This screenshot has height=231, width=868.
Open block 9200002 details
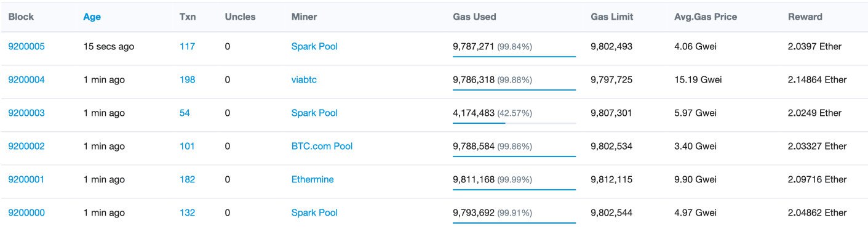pyautogui.click(x=26, y=146)
